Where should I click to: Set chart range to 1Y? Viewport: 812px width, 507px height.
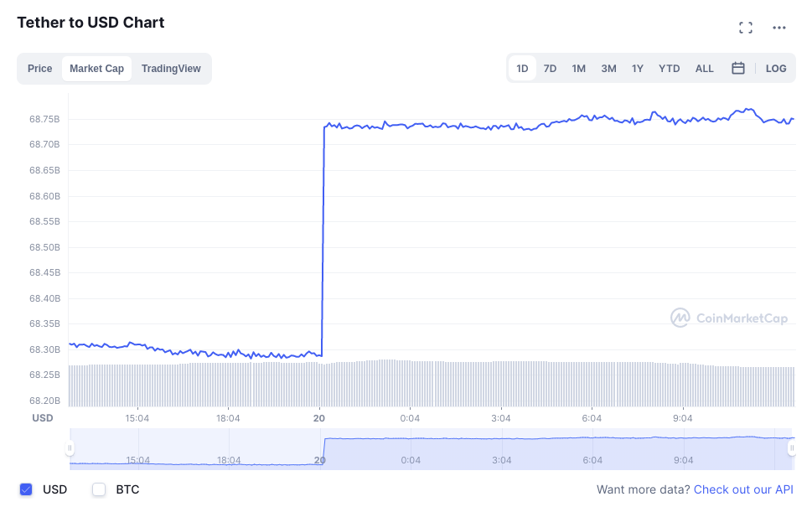click(638, 69)
